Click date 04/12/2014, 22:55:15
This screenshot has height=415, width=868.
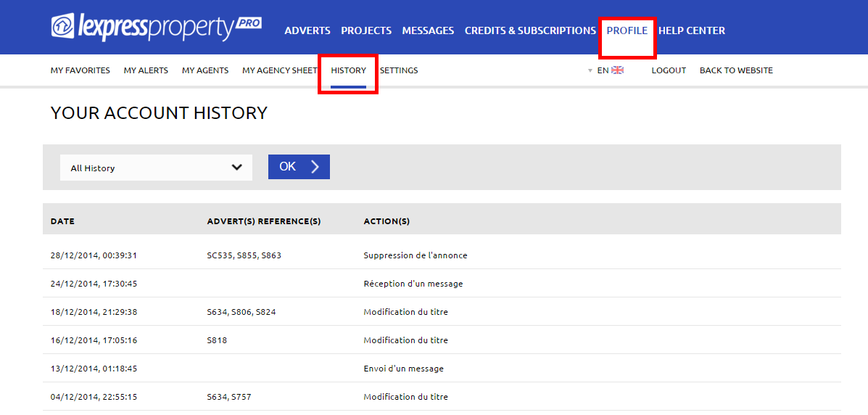tap(94, 397)
